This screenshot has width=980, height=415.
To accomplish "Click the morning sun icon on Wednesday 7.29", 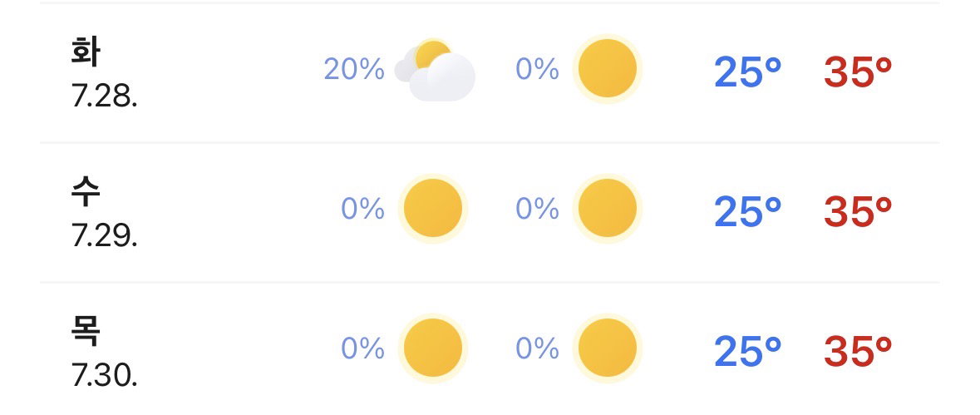I will point(433,209).
